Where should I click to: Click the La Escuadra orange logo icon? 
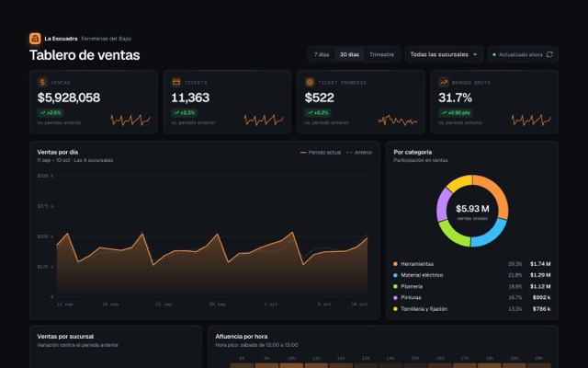(x=35, y=39)
